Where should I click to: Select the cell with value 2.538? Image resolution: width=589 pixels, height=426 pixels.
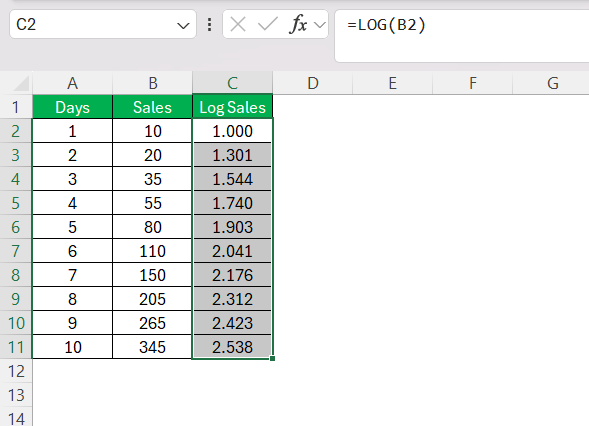(x=233, y=347)
